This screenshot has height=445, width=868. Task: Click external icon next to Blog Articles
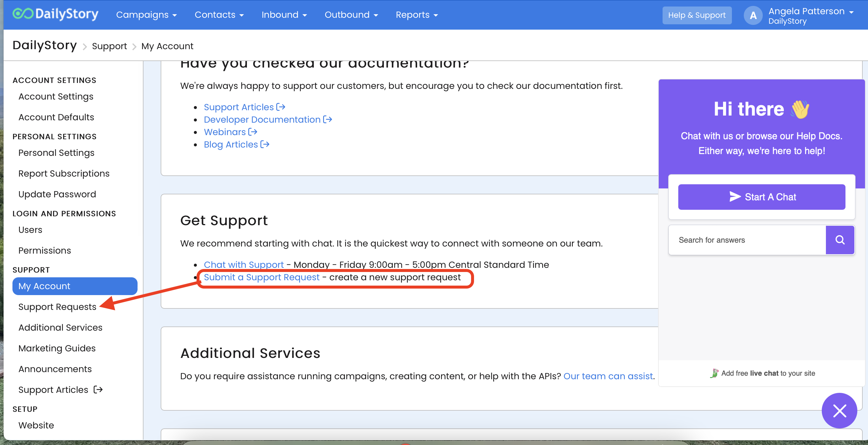(x=265, y=145)
